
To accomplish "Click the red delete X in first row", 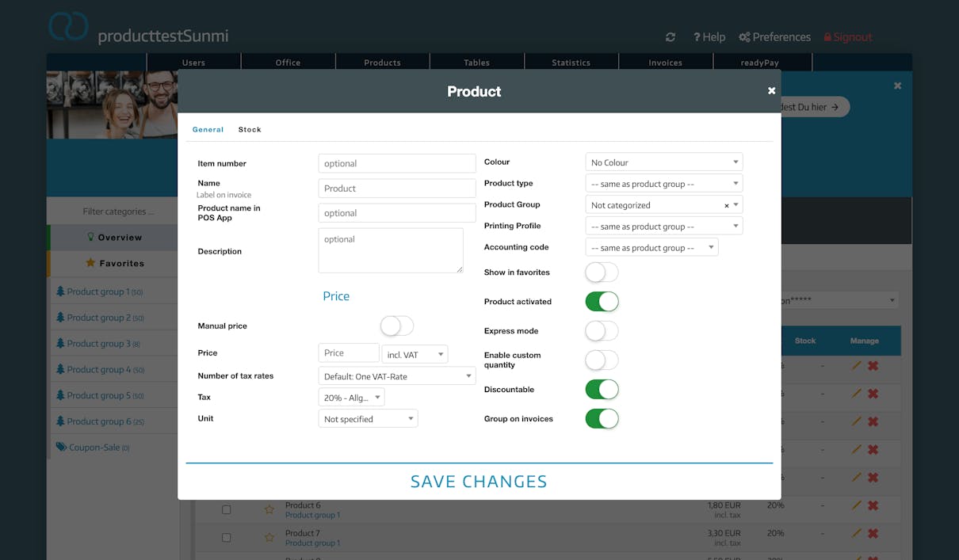I will (x=873, y=366).
